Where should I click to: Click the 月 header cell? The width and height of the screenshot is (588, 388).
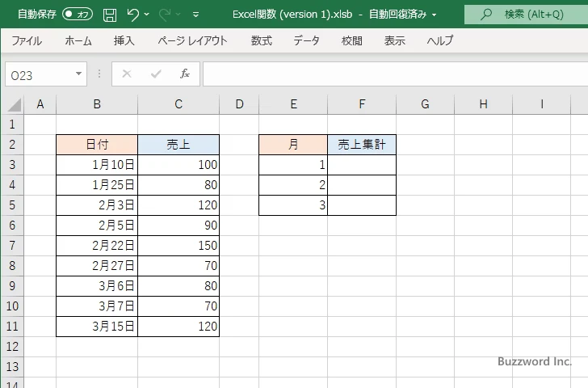coord(293,145)
